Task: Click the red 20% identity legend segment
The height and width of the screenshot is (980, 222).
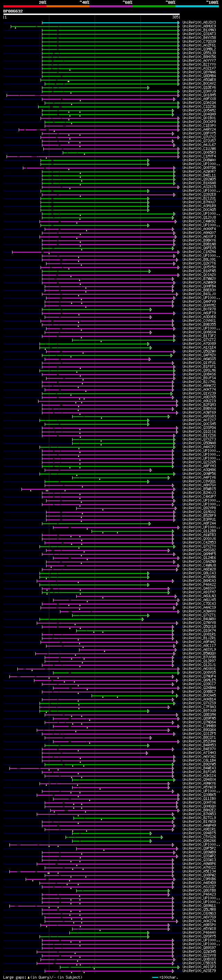Action: tap(25, 7)
